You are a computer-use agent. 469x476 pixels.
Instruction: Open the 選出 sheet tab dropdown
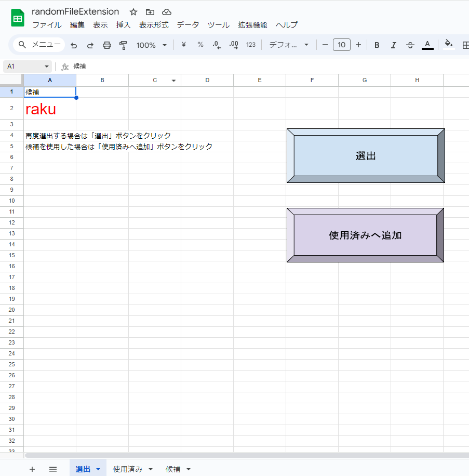pyautogui.click(x=98, y=469)
